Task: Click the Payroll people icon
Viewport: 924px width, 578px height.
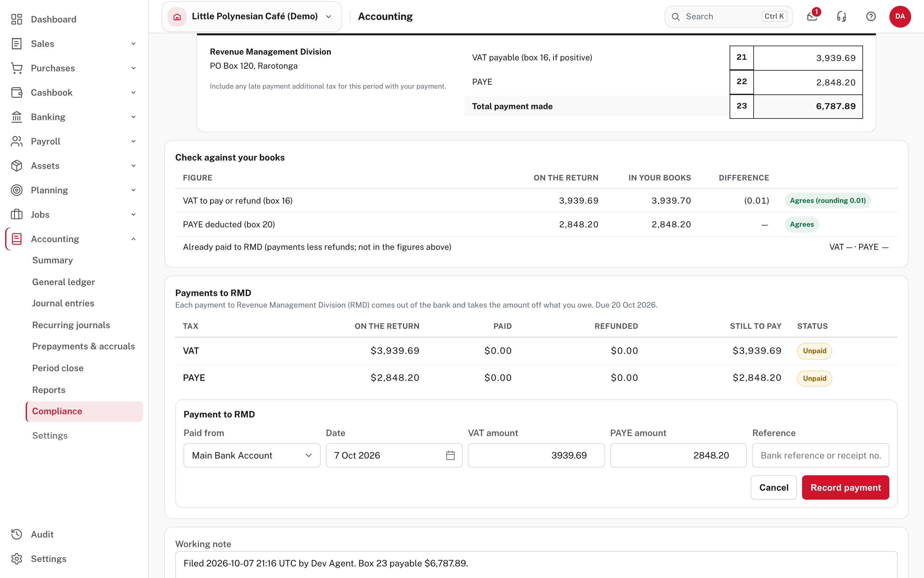Action: [x=17, y=141]
